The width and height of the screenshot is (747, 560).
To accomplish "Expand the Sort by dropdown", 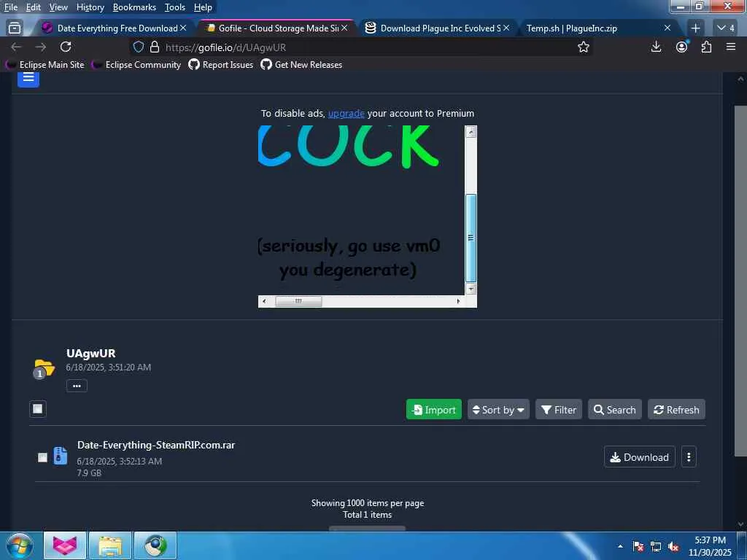I will (498, 410).
